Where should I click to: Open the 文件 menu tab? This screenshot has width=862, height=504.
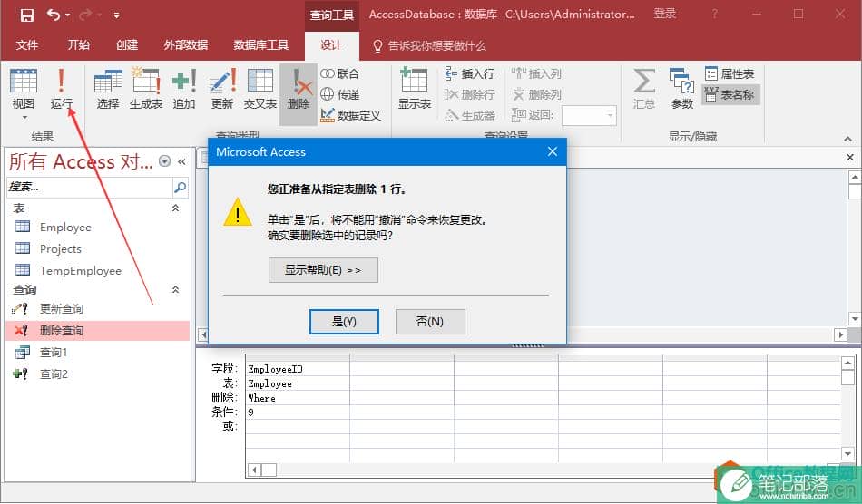pos(27,45)
